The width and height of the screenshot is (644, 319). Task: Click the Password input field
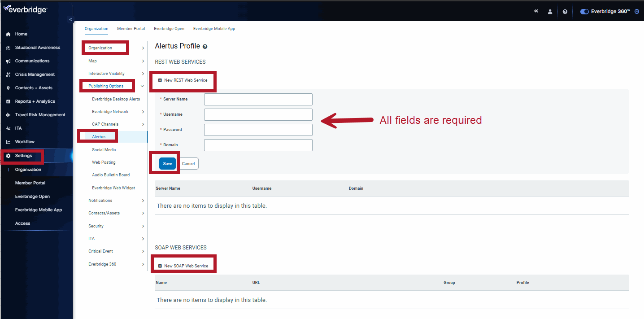(x=258, y=130)
